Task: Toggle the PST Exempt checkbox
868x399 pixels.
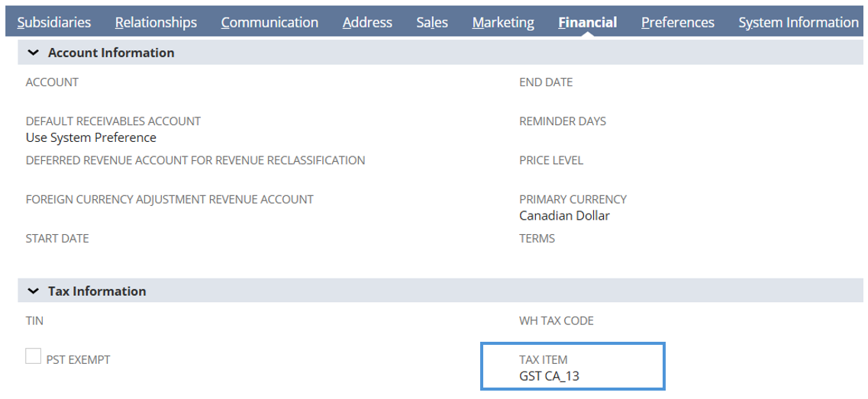Action: (x=34, y=356)
